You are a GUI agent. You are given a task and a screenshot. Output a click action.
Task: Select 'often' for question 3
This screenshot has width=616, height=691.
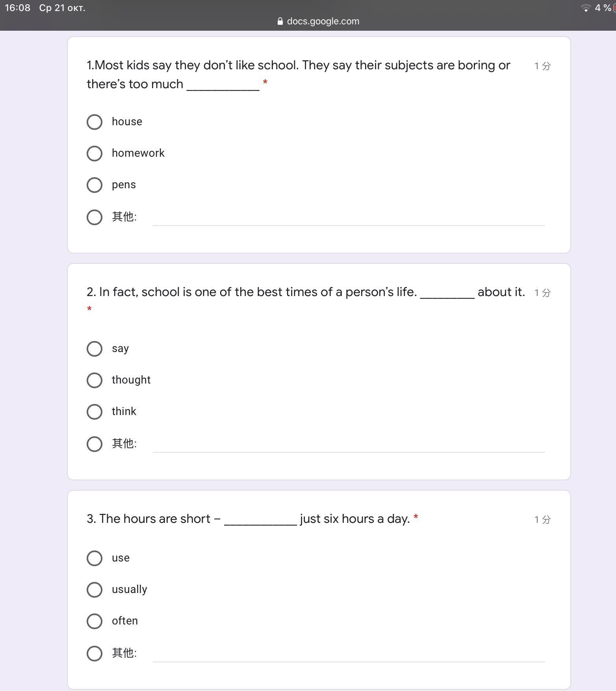(x=95, y=621)
